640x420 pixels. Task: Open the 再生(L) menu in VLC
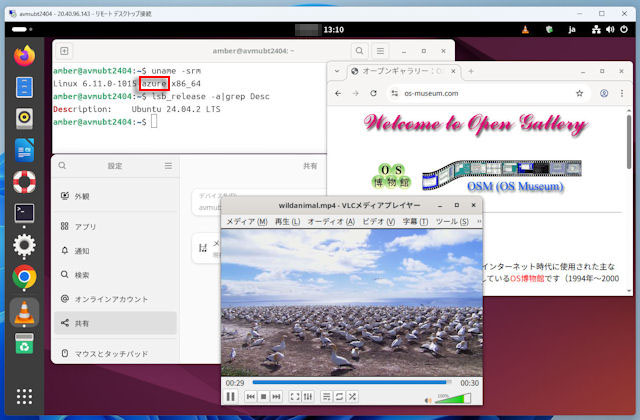coord(287,222)
